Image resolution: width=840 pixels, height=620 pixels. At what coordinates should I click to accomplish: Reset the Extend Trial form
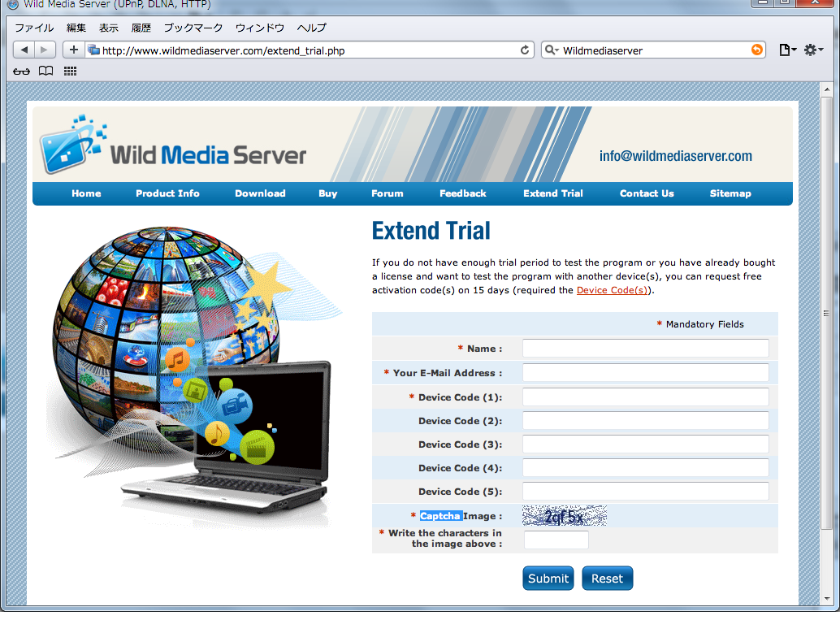(607, 579)
